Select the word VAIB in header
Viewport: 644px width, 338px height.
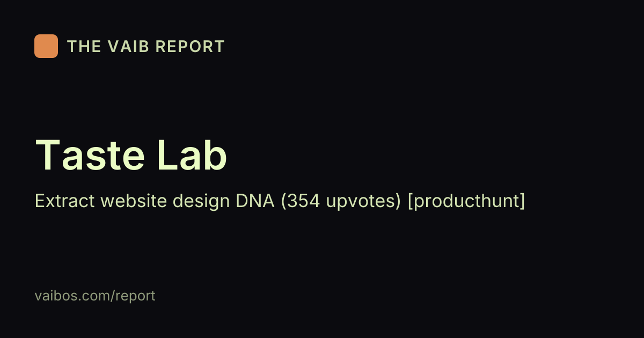tap(126, 47)
